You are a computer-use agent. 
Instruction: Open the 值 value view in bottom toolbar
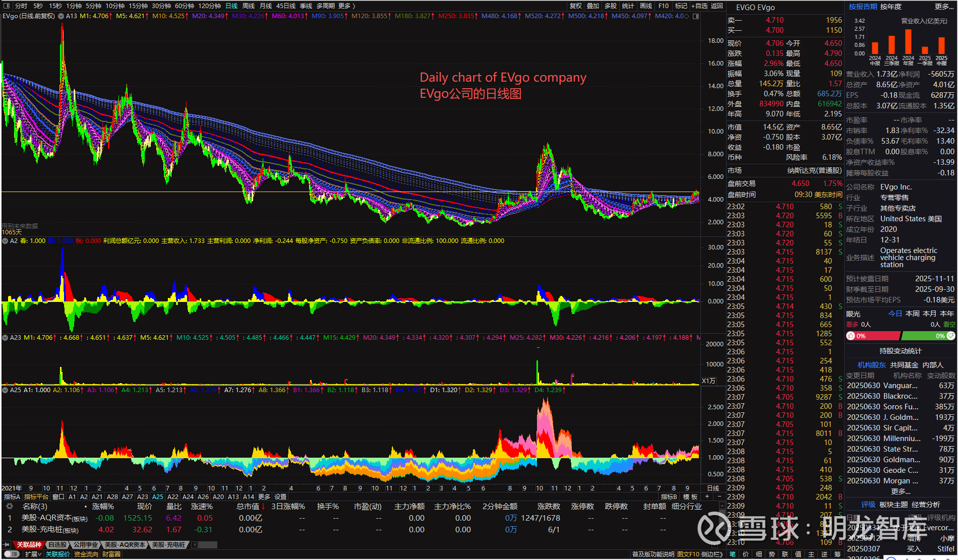pos(798,554)
